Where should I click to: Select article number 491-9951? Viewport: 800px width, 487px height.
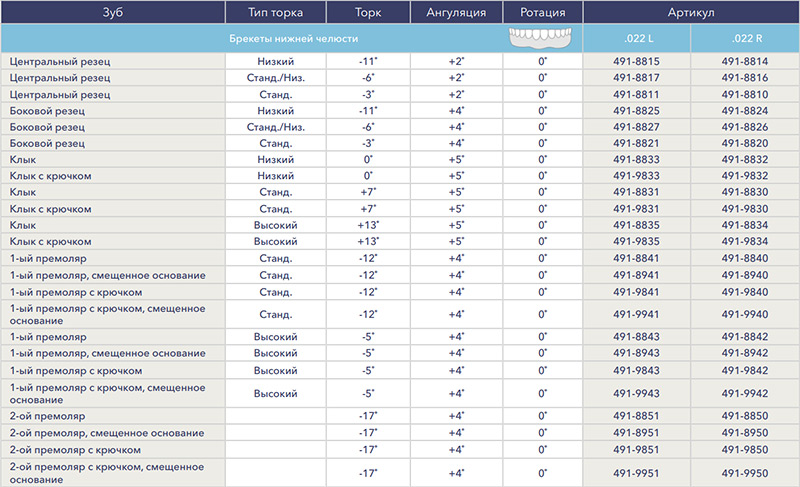pyautogui.click(x=636, y=473)
